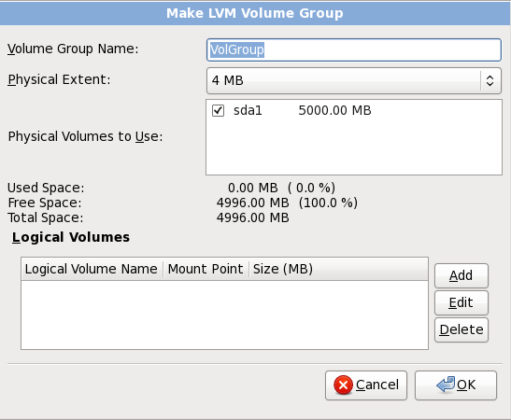Click the Size (MB) column header

(338, 269)
